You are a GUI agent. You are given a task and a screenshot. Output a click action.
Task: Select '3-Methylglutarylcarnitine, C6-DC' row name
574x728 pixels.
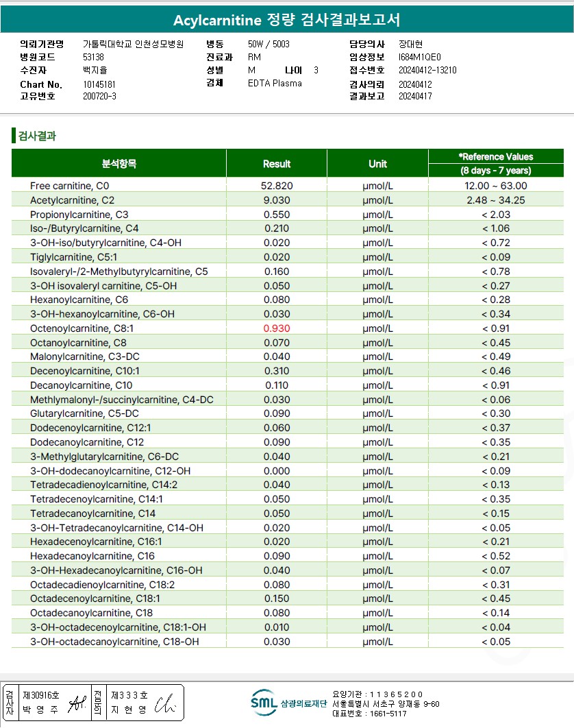point(104,457)
